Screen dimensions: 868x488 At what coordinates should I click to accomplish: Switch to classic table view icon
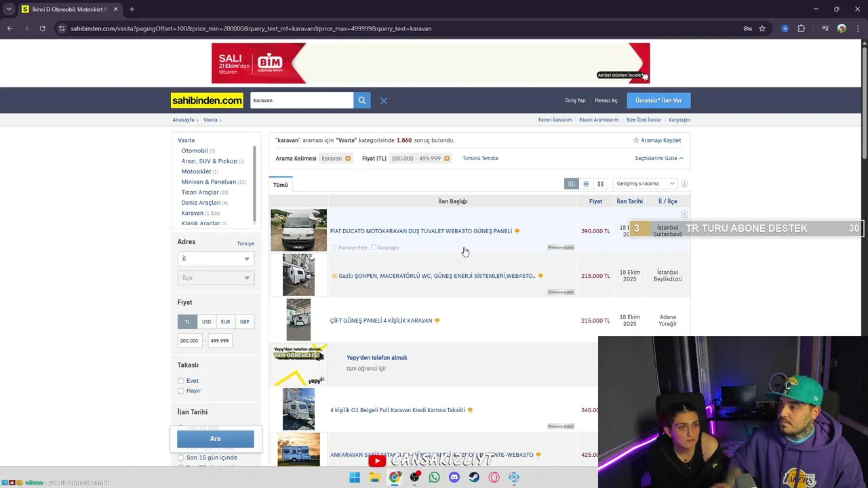pos(572,184)
